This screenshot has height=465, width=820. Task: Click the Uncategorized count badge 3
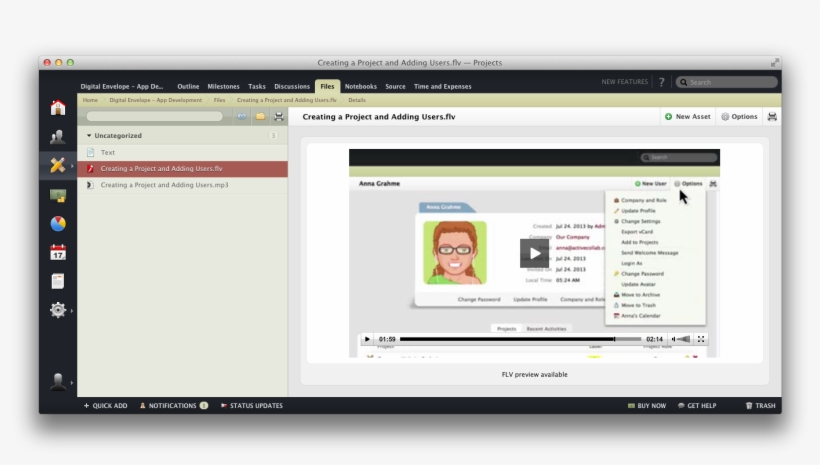tap(273, 135)
